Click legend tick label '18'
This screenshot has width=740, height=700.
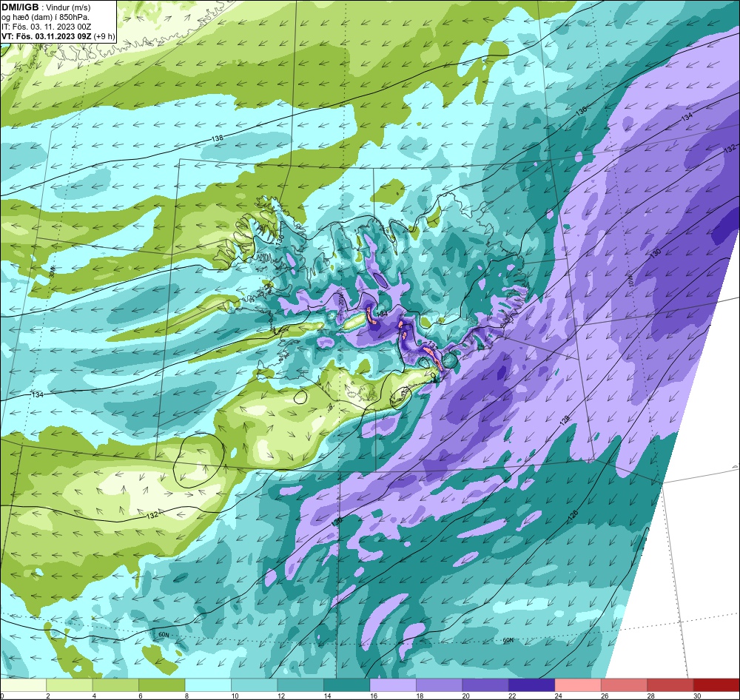[x=420, y=696]
